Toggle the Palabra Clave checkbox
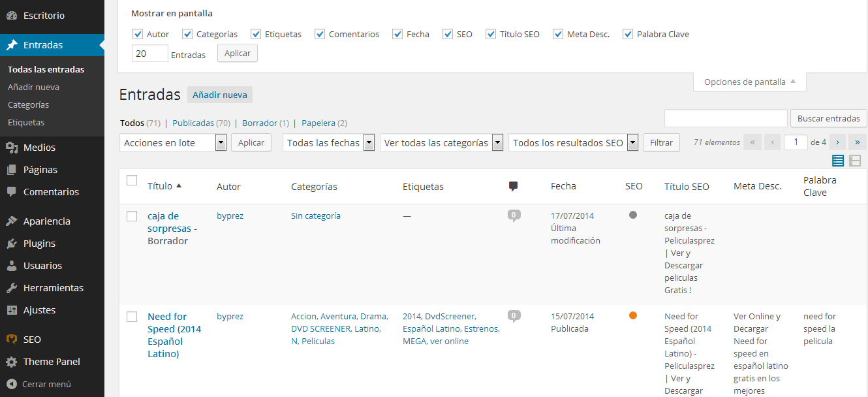Screen dimensions: 868x397 [x=628, y=34]
